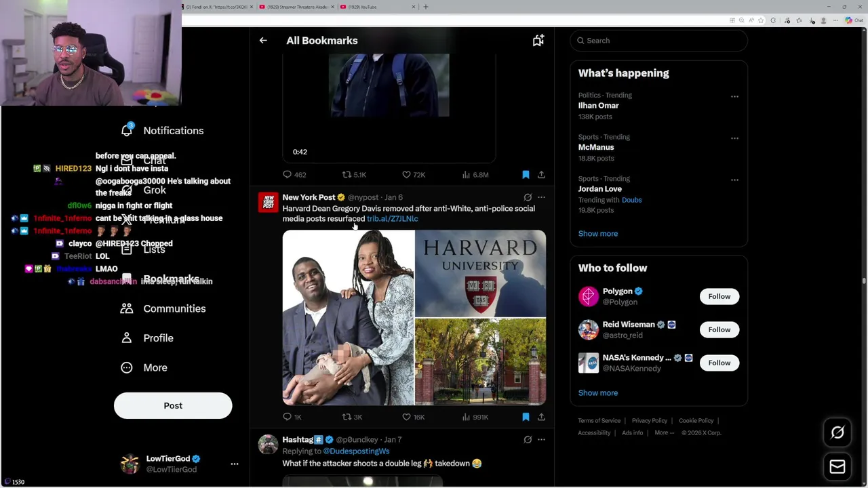Open the New York Post account name
This screenshot has height=488, width=868.
tap(309, 197)
